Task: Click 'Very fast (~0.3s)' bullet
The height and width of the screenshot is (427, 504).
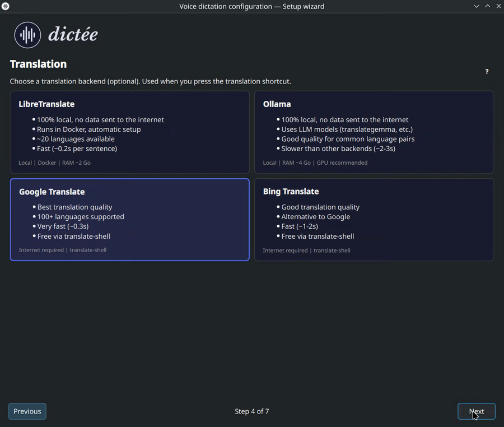Action: [63, 226]
